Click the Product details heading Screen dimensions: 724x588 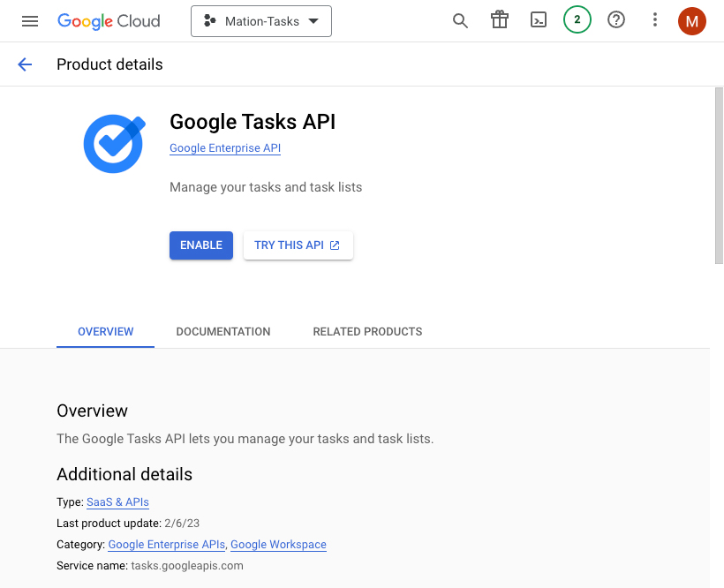[109, 64]
